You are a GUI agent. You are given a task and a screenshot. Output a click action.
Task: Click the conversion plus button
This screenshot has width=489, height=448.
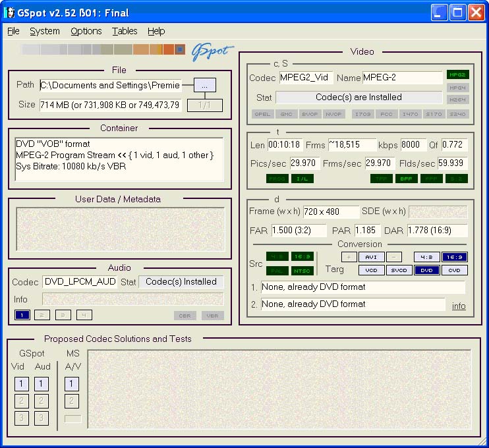tap(349, 257)
